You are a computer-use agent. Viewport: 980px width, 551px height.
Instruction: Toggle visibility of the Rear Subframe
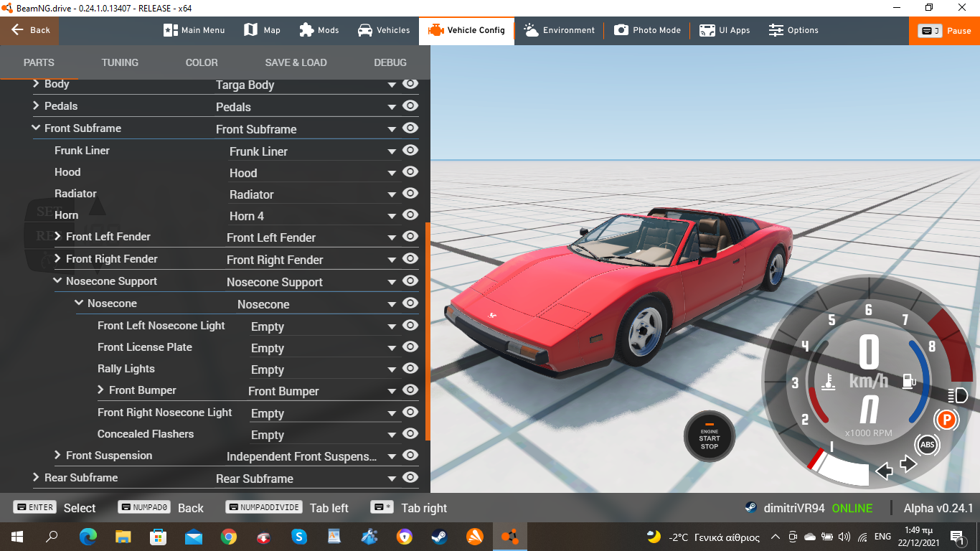(x=410, y=478)
